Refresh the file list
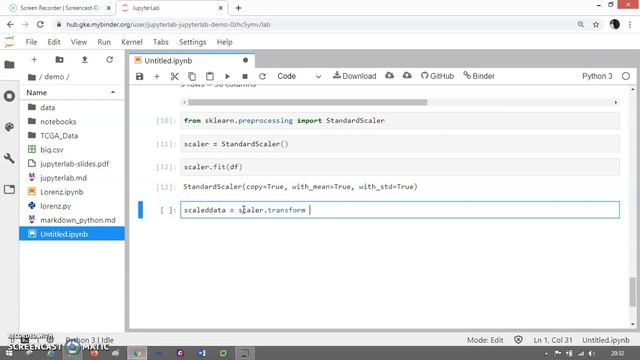640x360 pixels. (x=109, y=60)
